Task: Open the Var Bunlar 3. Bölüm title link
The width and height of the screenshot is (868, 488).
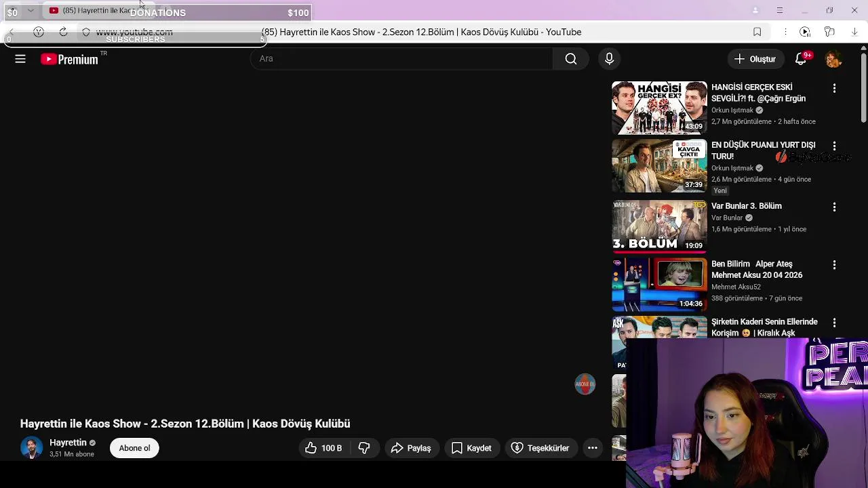Action: click(746, 206)
